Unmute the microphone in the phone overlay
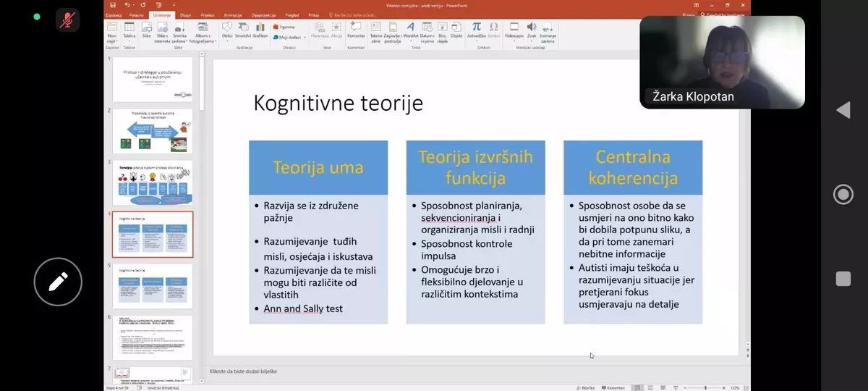The width and height of the screenshot is (868, 391). point(67,20)
